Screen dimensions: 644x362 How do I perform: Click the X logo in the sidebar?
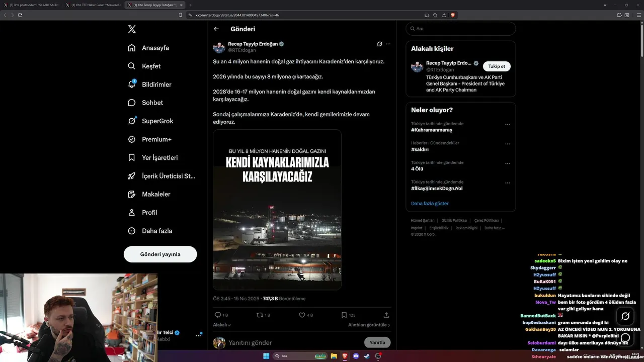[x=132, y=29]
